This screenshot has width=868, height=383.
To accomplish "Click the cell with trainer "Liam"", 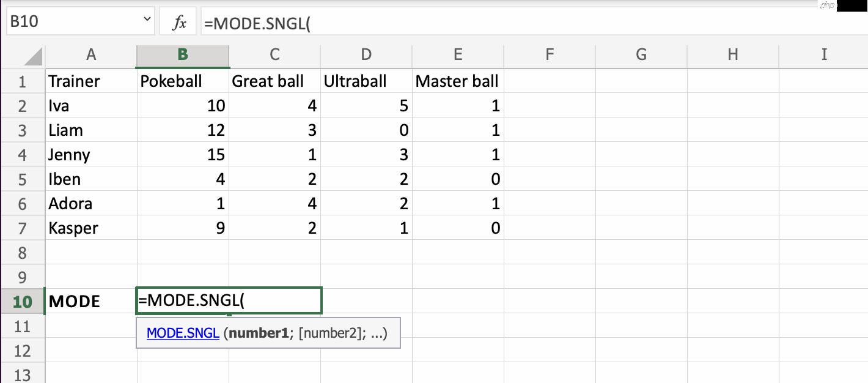I will coord(91,130).
